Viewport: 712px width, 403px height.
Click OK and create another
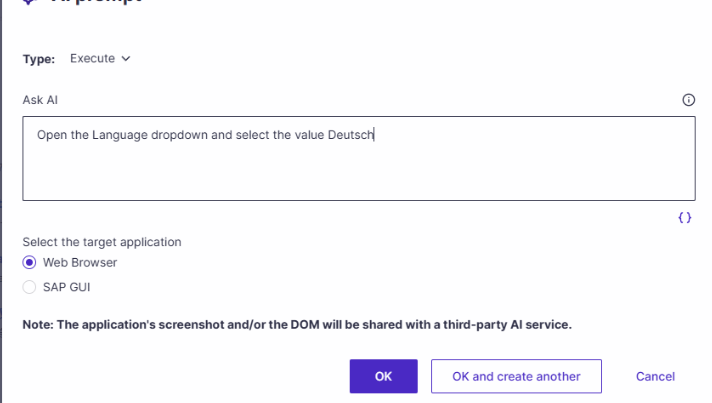click(516, 376)
